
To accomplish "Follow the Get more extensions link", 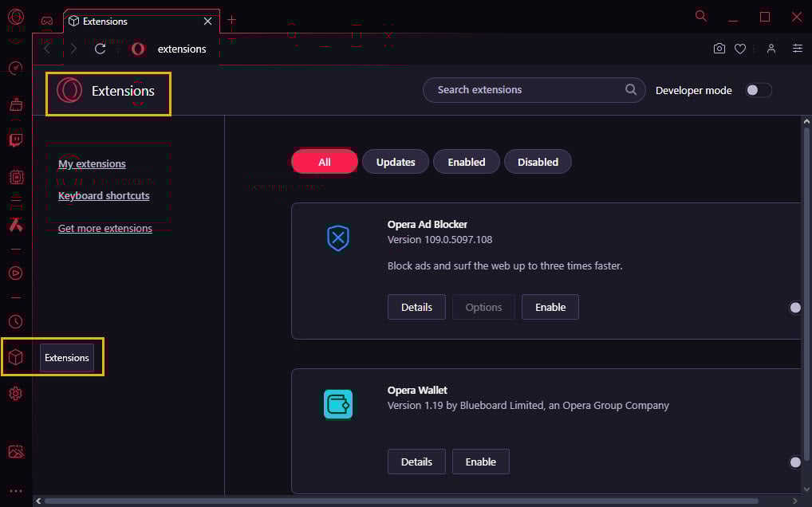I will (x=105, y=228).
